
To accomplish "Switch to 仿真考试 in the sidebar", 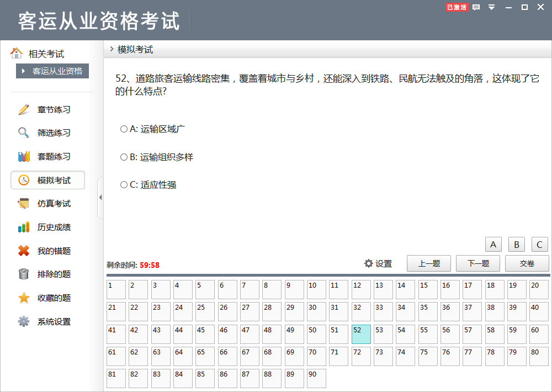I will point(47,203).
